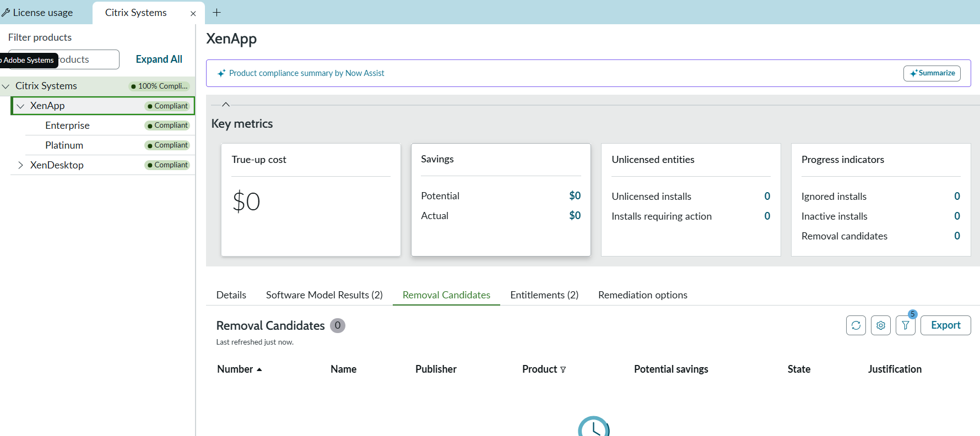
Task: Select the Platinum tree item
Action: 64,145
